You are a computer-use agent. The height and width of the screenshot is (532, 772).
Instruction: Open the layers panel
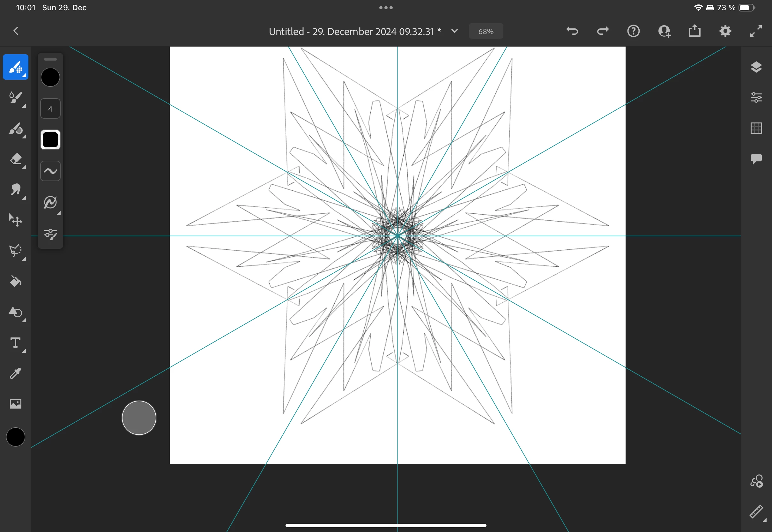click(x=756, y=67)
